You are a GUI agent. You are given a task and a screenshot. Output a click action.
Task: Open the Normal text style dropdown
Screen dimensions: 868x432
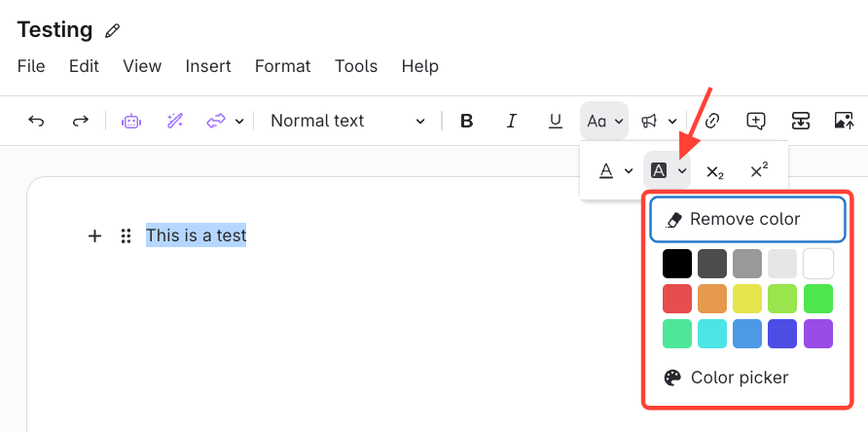coord(347,121)
